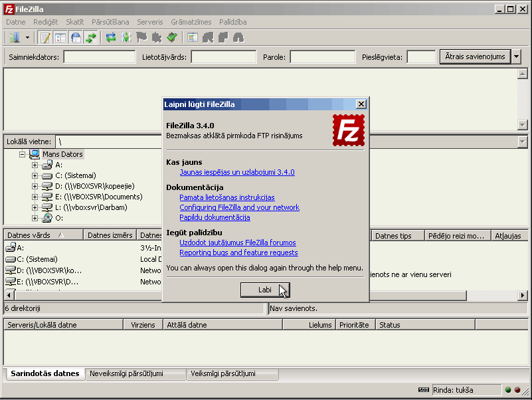
Task: Click the FileZilla title bar icon
Action: (9, 9)
